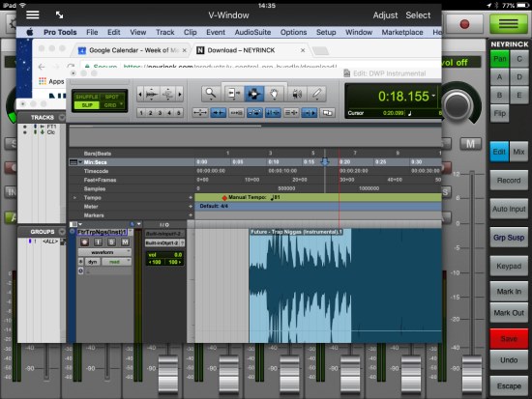Enable Grid edit mode

(110, 105)
